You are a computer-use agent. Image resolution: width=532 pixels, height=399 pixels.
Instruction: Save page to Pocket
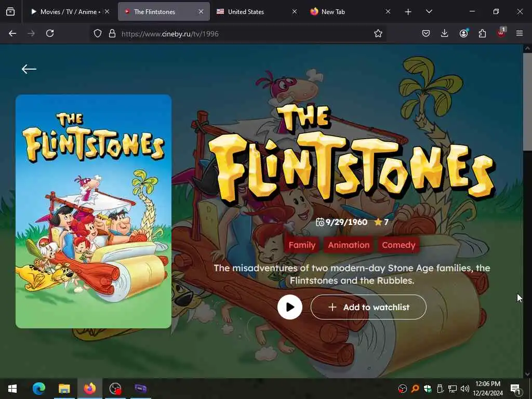tap(426, 33)
